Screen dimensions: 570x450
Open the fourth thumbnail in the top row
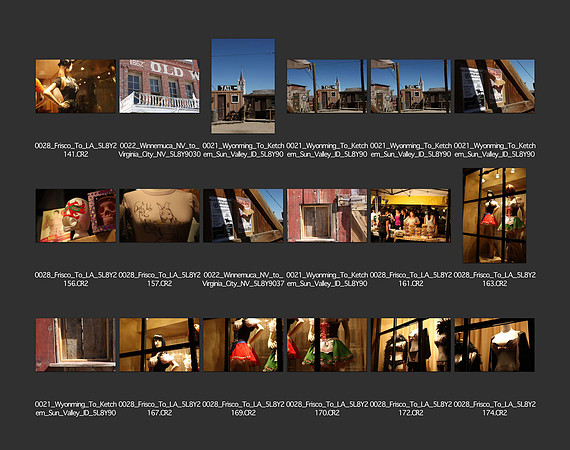pos(327,86)
